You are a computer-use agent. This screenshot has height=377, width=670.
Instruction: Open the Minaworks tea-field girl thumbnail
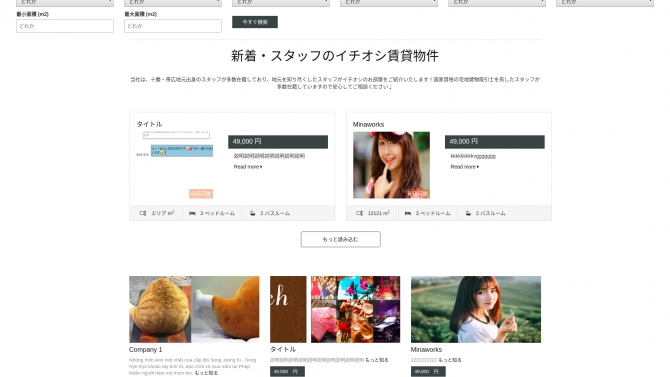pyautogui.click(x=476, y=309)
